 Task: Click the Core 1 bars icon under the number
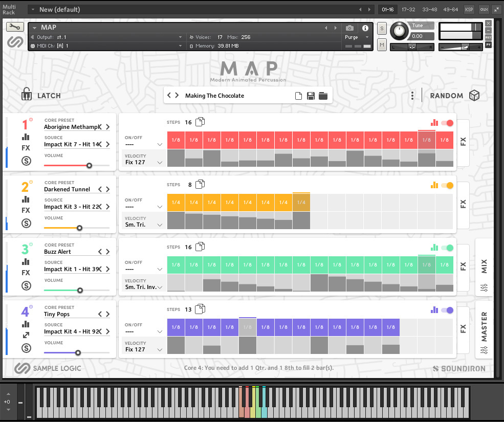click(x=26, y=137)
